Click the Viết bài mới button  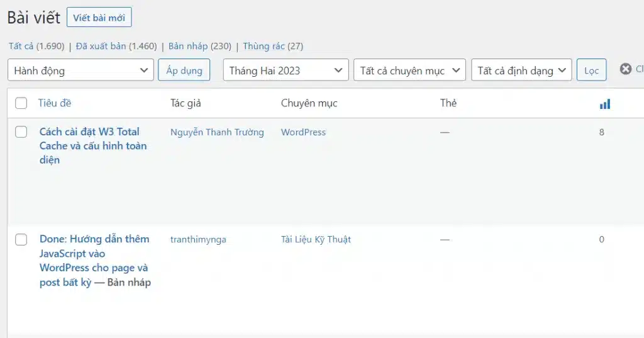pyautogui.click(x=99, y=17)
